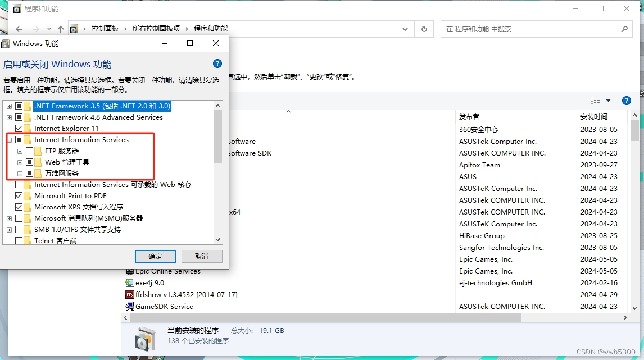The image size is (644, 360).
Task: Click 程序和功能 breadcrumb
Action: coord(211,28)
